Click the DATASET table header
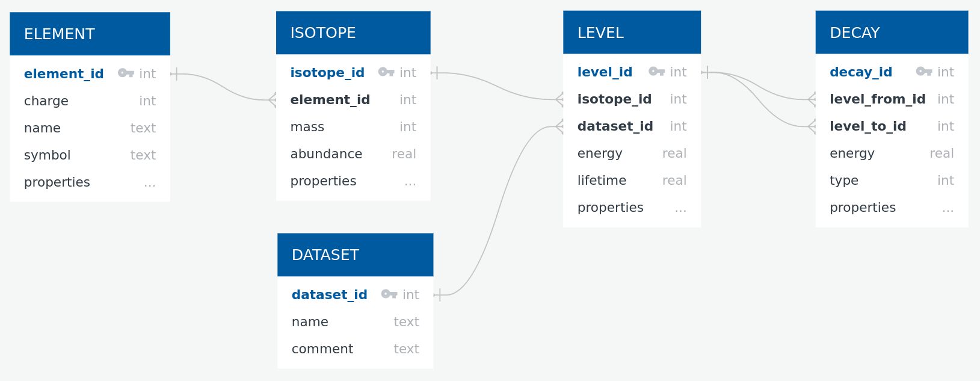This screenshot has height=381, width=980. tap(355, 255)
